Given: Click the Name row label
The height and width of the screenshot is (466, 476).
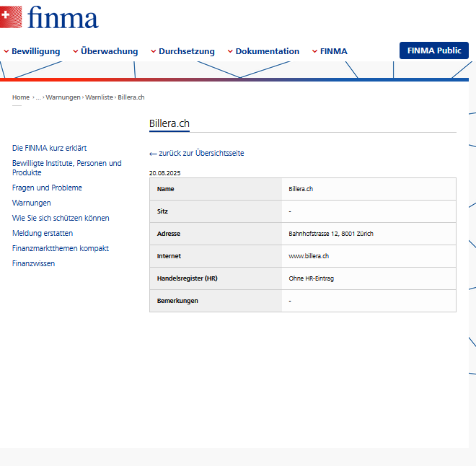Looking at the screenshot, I should [165, 189].
